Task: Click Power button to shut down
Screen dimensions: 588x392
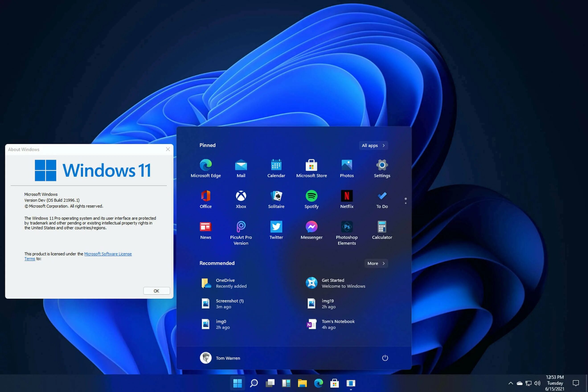Action: click(x=385, y=358)
